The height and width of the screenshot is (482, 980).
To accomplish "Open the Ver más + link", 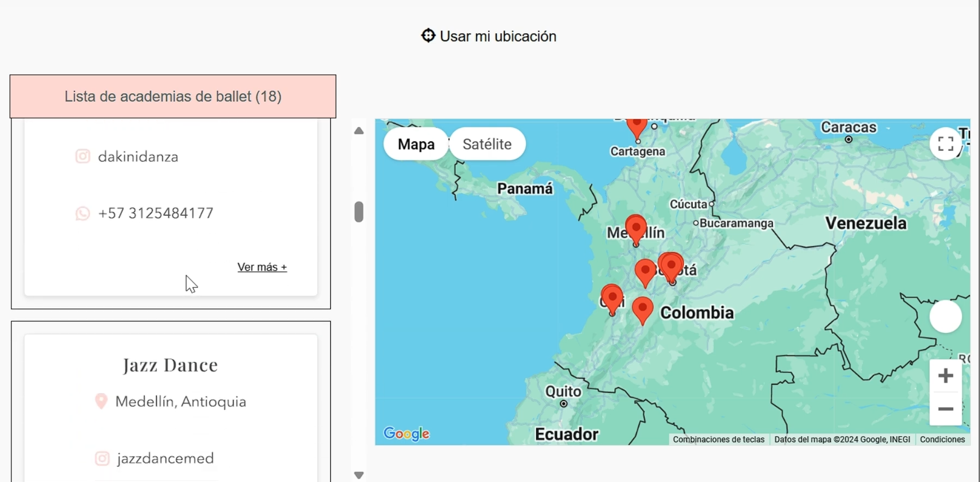I will click(x=262, y=267).
